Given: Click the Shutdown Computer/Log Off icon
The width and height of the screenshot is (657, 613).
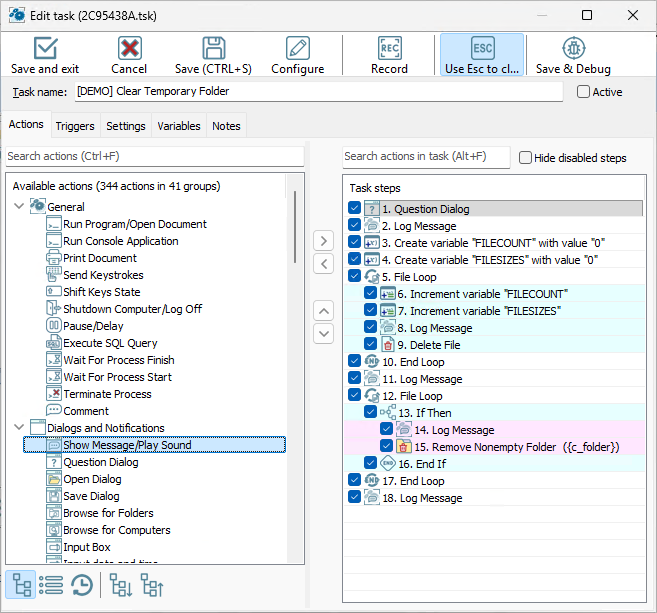Looking at the screenshot, I should (x=54, y=308).
